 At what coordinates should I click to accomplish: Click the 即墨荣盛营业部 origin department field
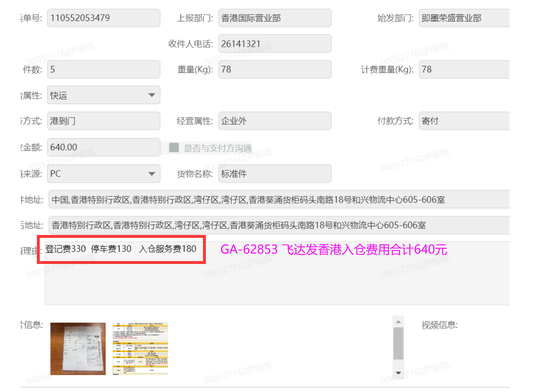(x=464, y=18)
